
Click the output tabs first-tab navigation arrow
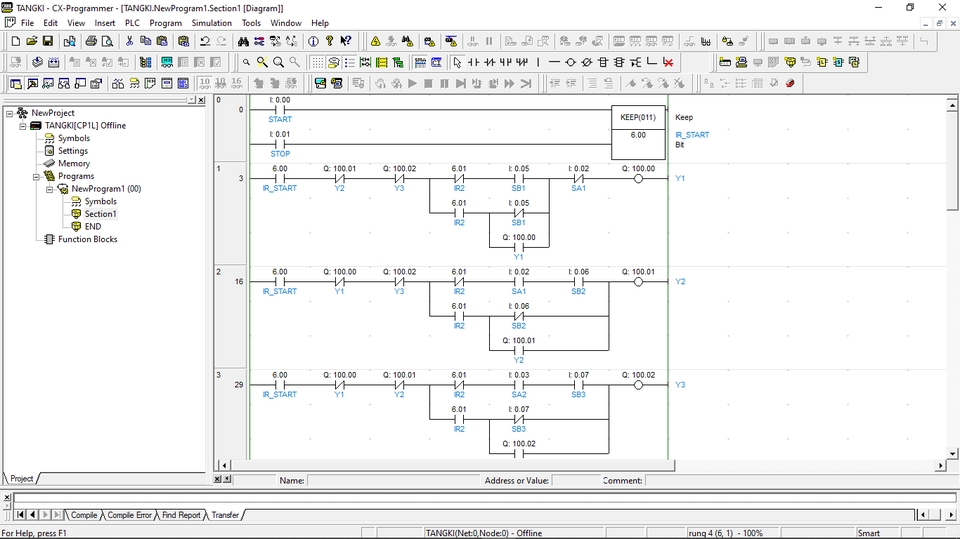click(20, 515)
